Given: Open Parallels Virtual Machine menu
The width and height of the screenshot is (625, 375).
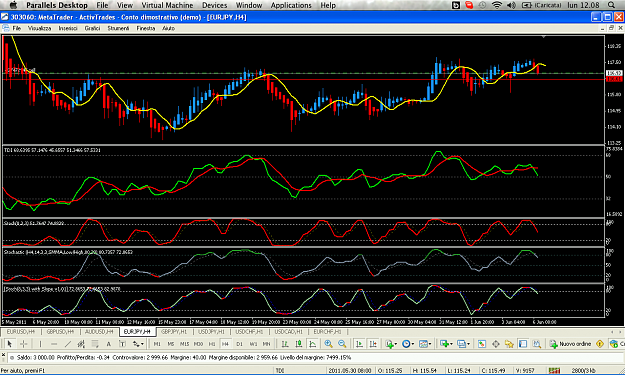Looking at the screenshot, I should click(167, 5).
